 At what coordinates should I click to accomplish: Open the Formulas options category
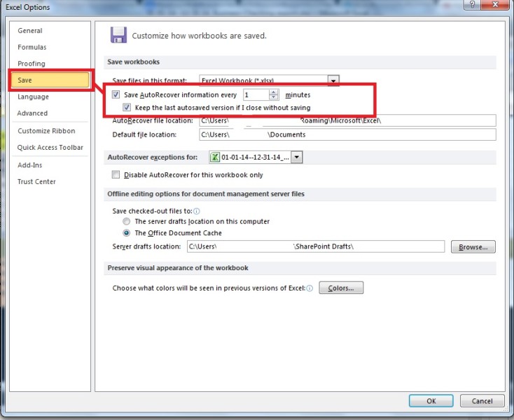tap(50, 47)
